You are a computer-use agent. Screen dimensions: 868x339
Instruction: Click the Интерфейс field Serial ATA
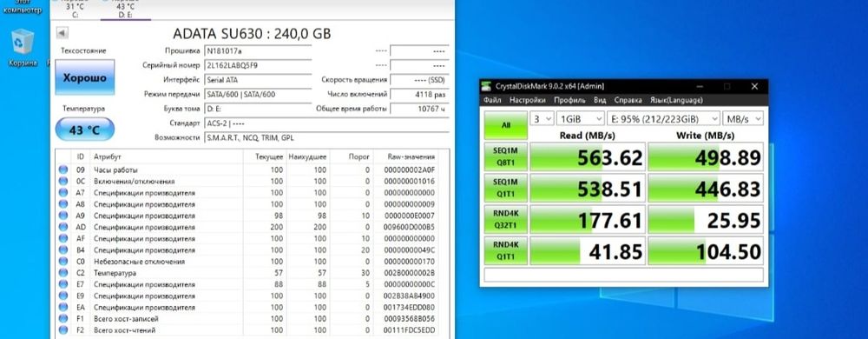(x=258, y=80)
